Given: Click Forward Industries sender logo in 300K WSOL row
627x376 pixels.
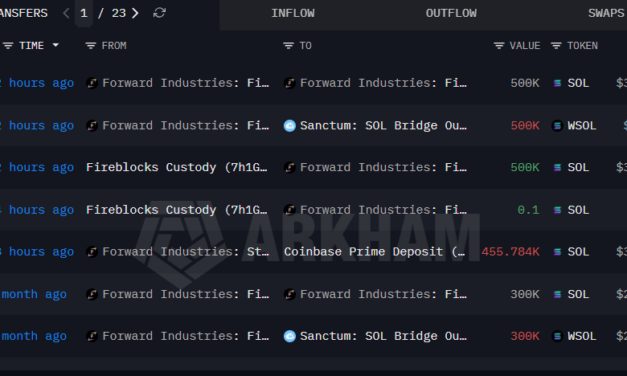Looking at the screenshot, I should coord(92,336).
